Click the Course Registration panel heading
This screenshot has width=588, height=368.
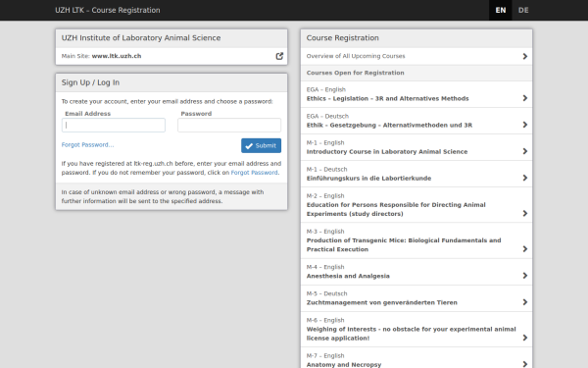[x=342, y=38]
